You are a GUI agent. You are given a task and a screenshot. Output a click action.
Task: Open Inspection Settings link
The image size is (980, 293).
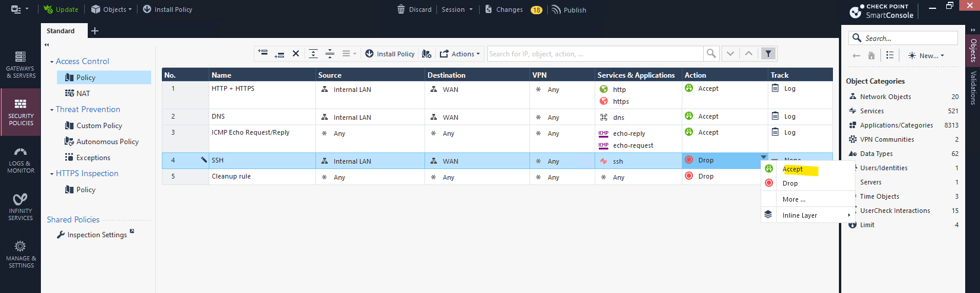click(97, 235)
